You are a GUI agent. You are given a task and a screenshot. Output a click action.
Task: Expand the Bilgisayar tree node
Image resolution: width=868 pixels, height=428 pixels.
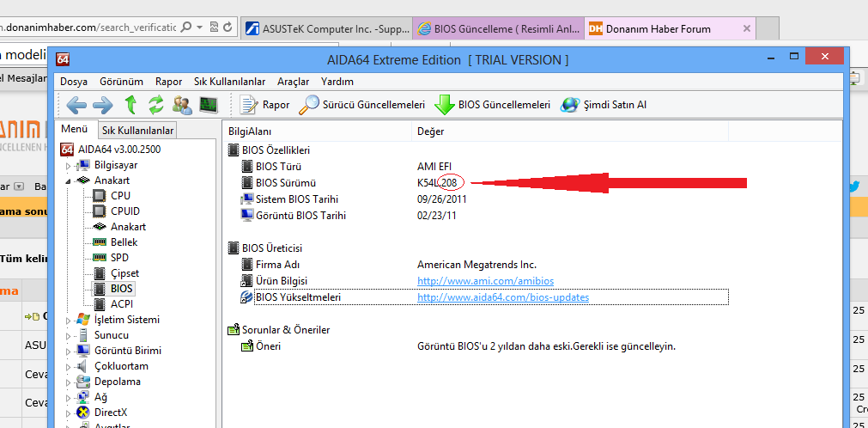[x=68, y=165]
